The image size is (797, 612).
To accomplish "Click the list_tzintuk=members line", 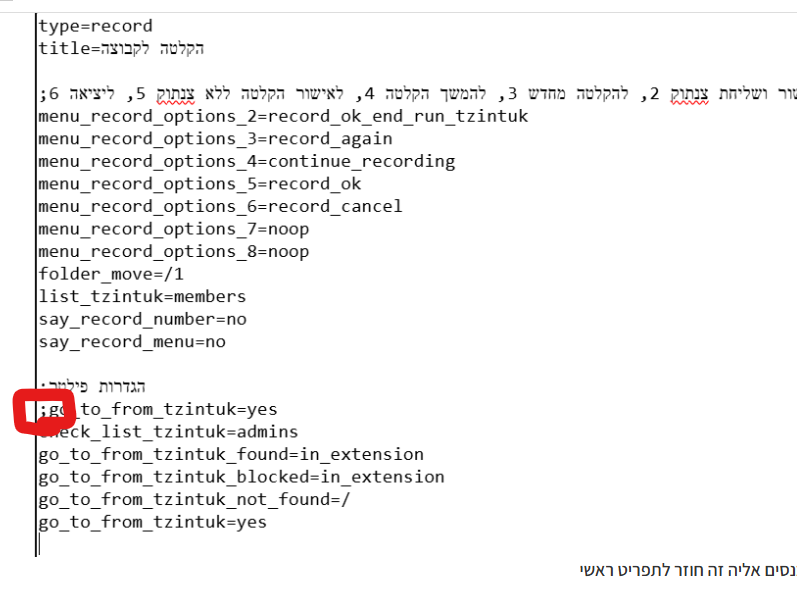I will [x=142, y=296].
